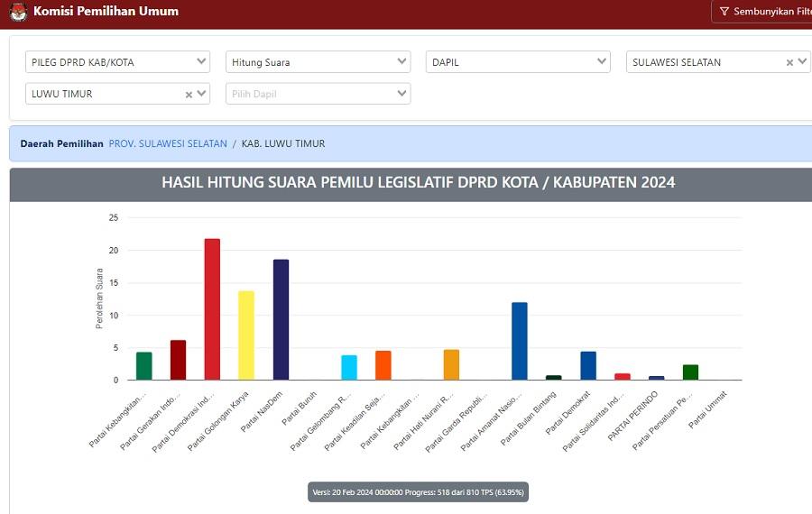
Task: Open the DAPIL dropdown
Action: click(x=518, y=62)
